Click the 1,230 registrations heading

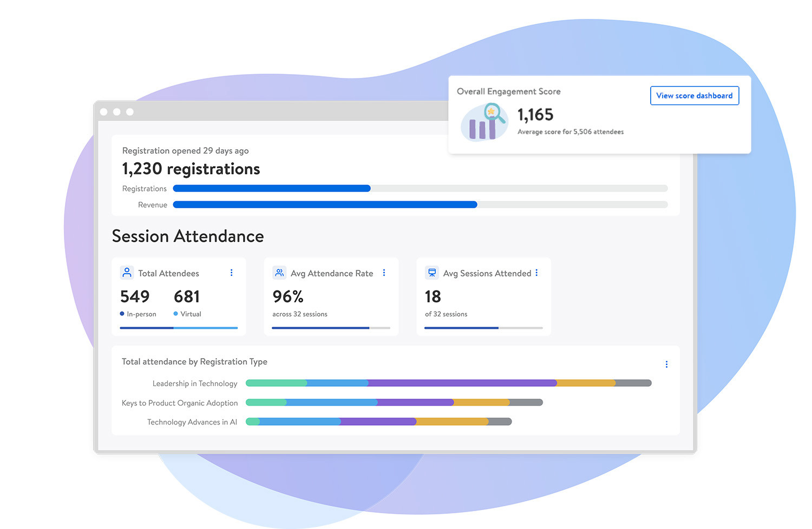pyautogui.click(x=191, y=169)
